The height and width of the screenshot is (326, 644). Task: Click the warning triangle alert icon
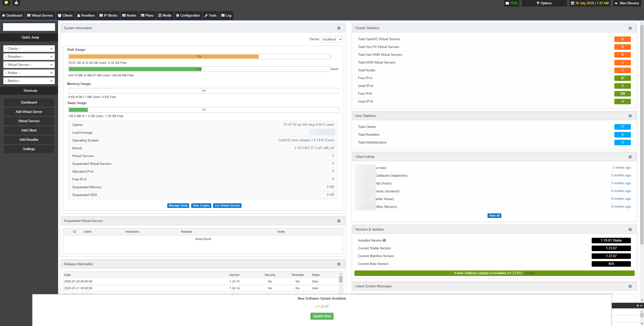point(16,3)
